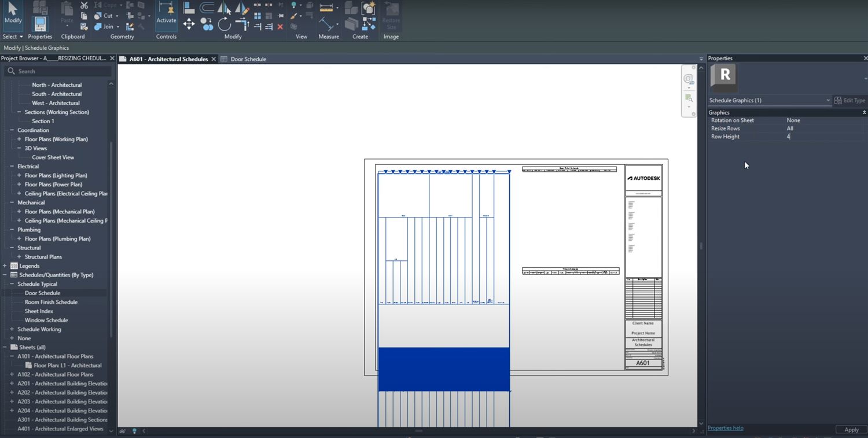Open the Properties help link

click(x=725, y=428)
